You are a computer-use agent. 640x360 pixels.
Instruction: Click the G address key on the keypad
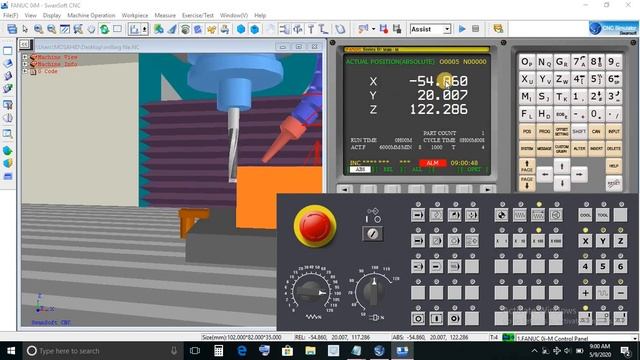(x=562, y=62)
